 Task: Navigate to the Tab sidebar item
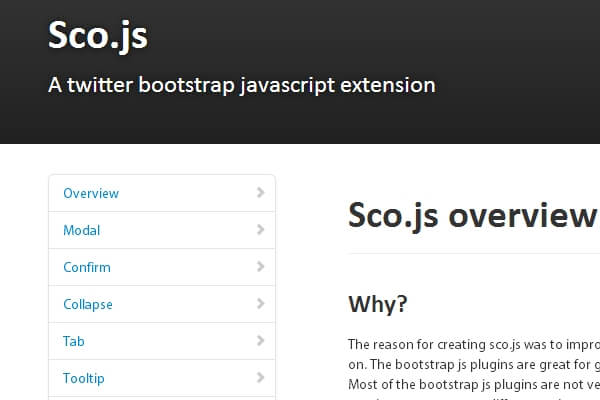click(74, 341)
